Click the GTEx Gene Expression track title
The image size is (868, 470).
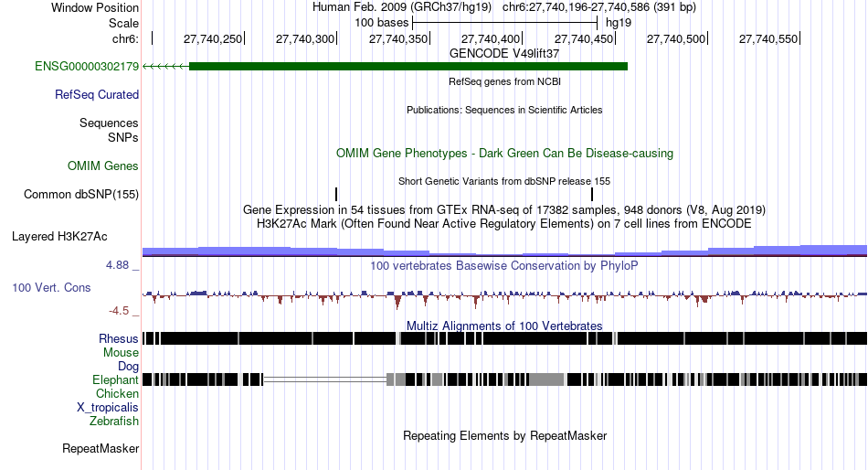(504, 210)
